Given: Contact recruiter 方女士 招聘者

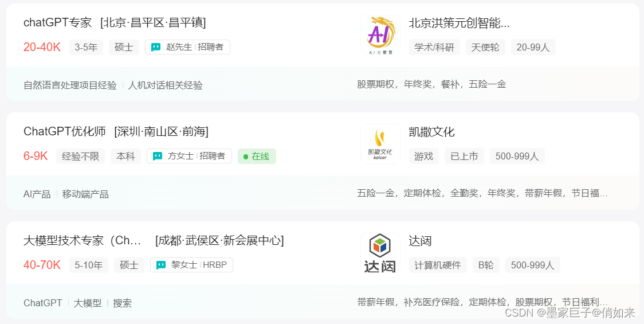Looking at the screenshot, I should tap(189, 156).
